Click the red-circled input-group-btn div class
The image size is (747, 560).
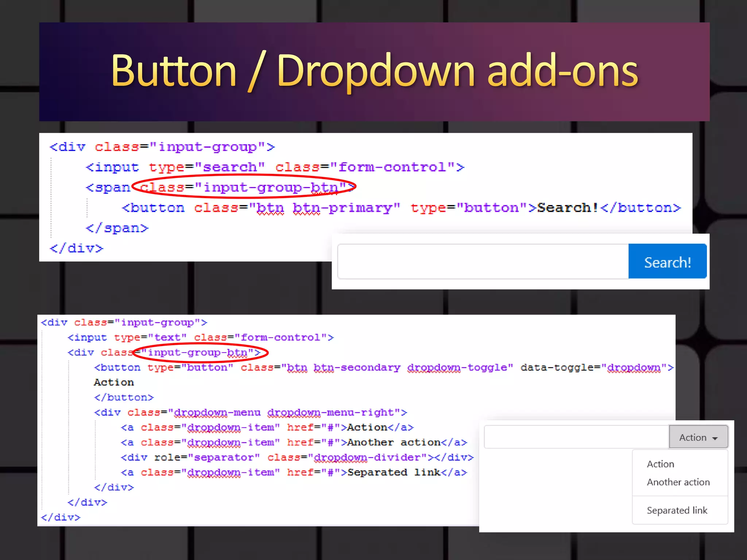click(201, 353)
